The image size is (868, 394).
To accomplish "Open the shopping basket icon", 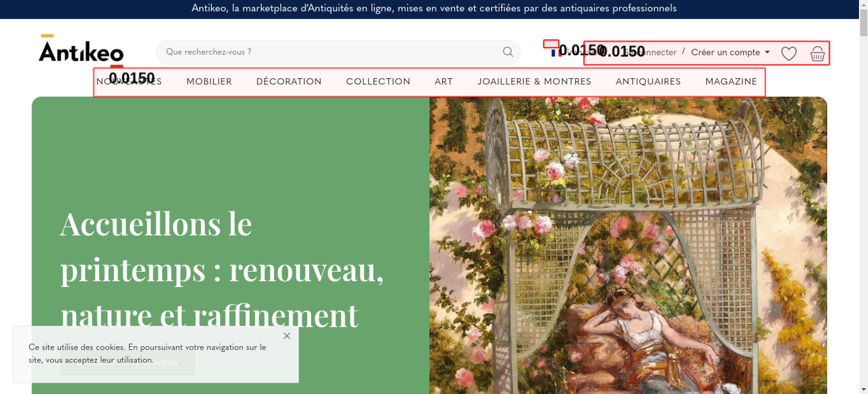I will click(x=817, y=53).
